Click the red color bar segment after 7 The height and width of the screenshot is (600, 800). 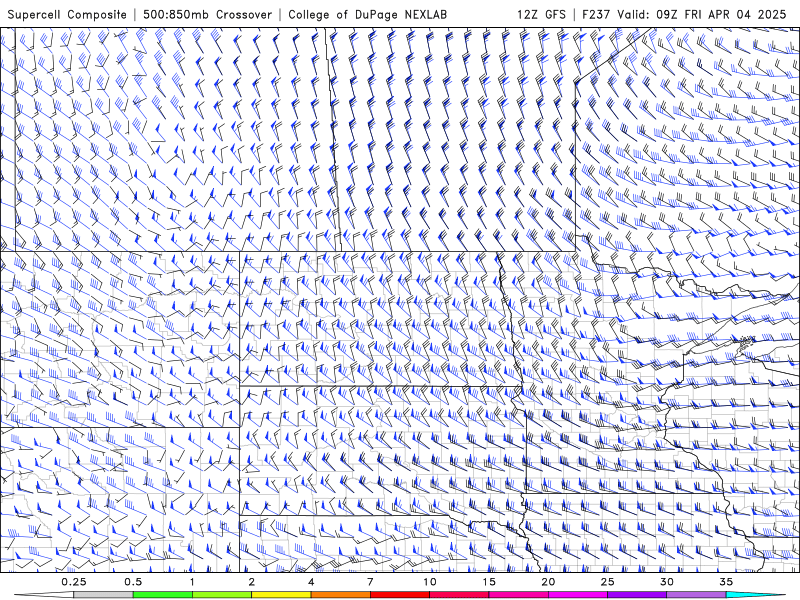point(399,595)
